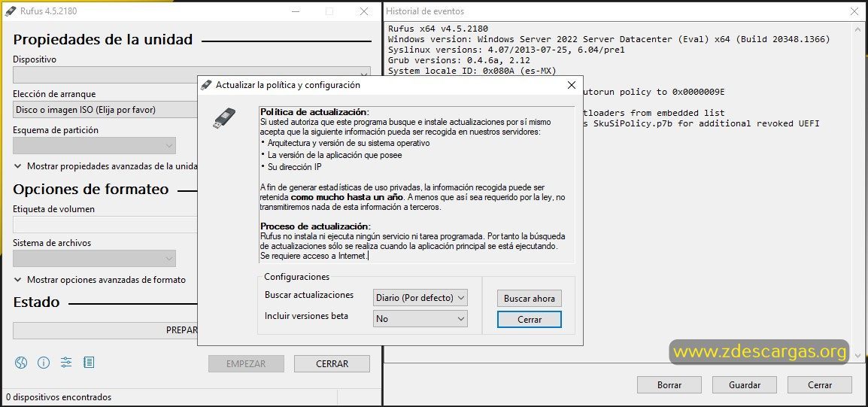Close the Historial de eventos window
This screenshot has height=407, width=868.
(x=854, y=11)
